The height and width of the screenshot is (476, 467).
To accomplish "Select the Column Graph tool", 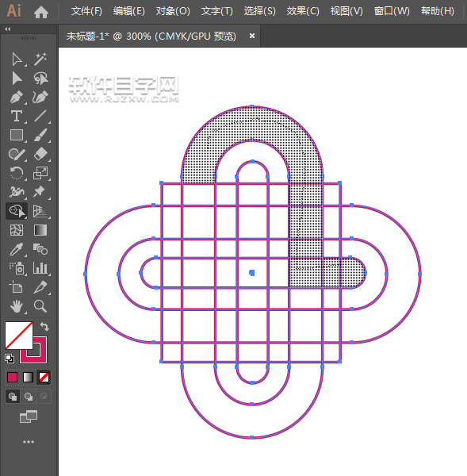I will [x=40, y=268].
